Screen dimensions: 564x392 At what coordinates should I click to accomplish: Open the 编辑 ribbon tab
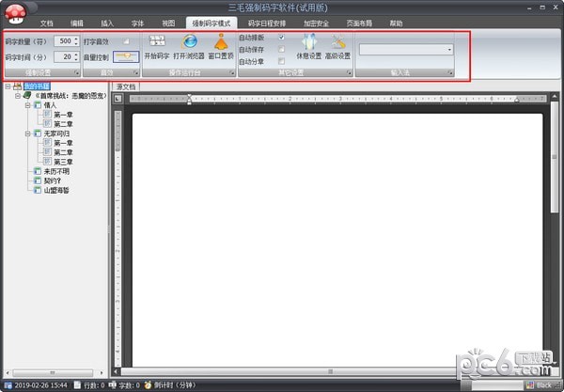click(x=77, y=24)
